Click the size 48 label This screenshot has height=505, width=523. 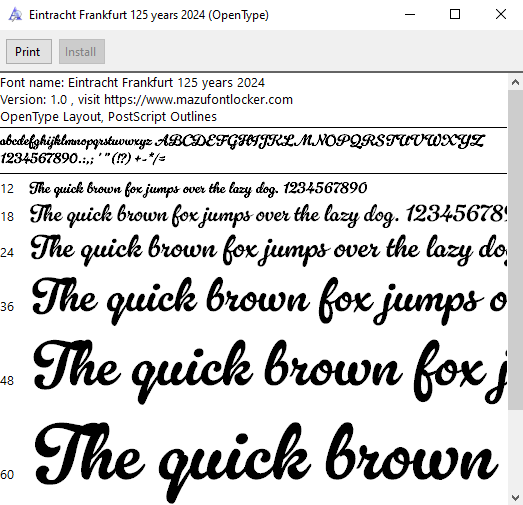(7, 381)
